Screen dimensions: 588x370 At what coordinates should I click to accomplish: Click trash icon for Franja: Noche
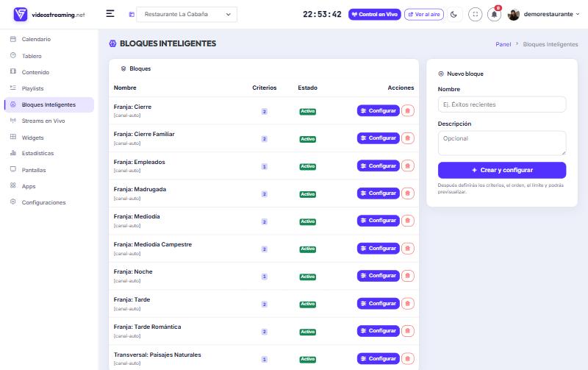408,276
